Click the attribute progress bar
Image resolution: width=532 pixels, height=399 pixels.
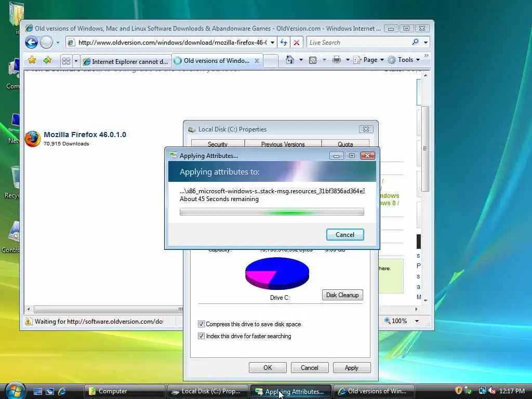pos(272,212)
